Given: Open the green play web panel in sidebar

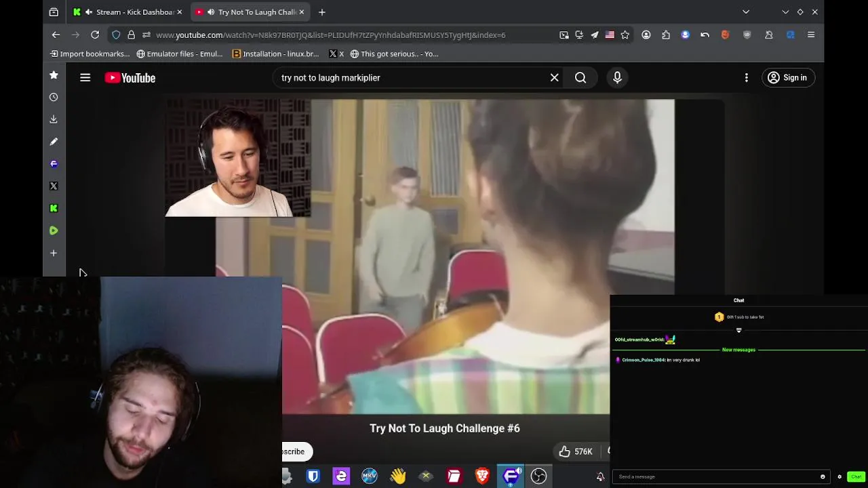Looking at the screenshot, I should coord(54,230).
